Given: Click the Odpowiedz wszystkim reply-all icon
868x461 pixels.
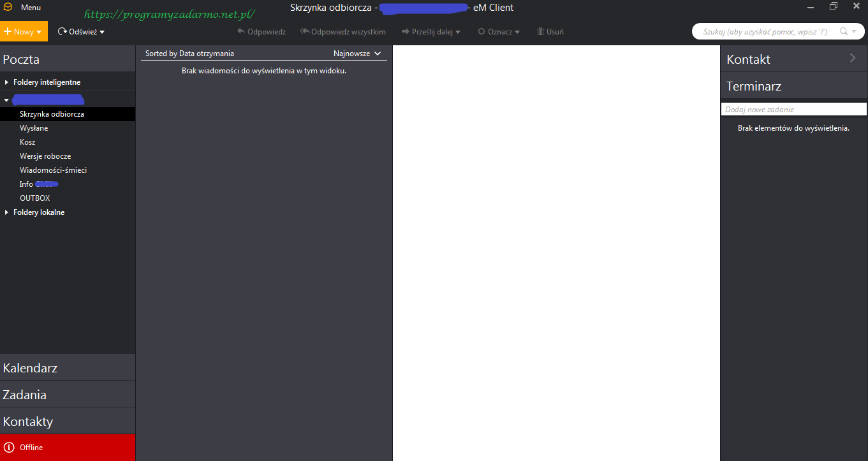Looking at the screenshot, I should point(304,31).
